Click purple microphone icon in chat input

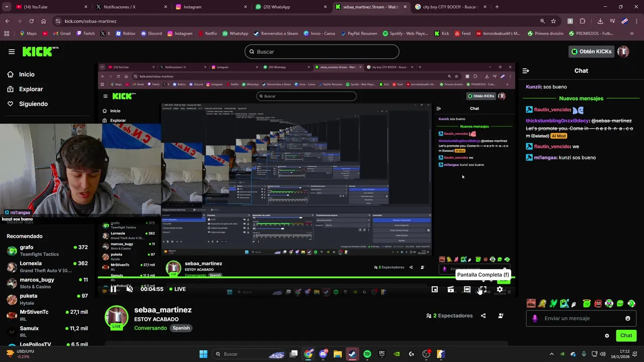(535, 318)
